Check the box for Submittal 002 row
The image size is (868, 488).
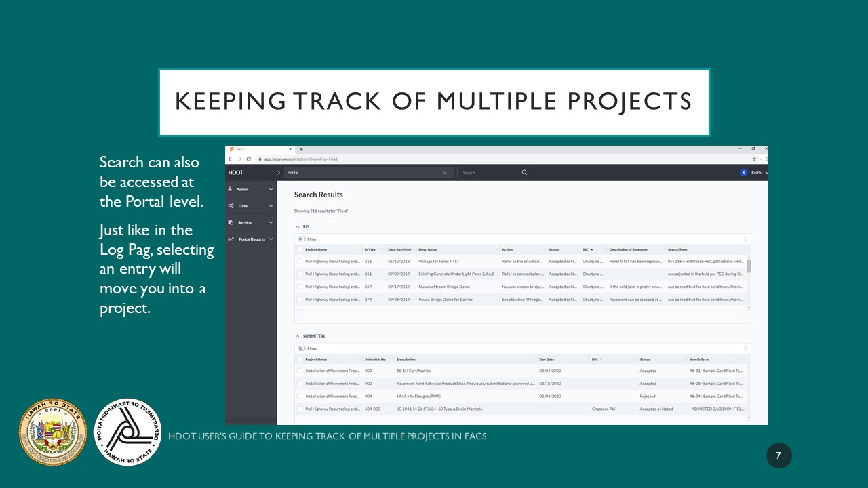(300, 384)
